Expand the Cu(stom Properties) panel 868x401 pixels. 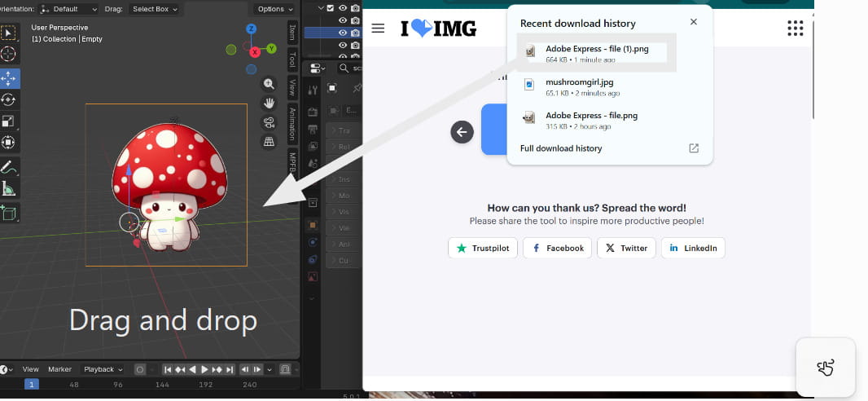342,260
